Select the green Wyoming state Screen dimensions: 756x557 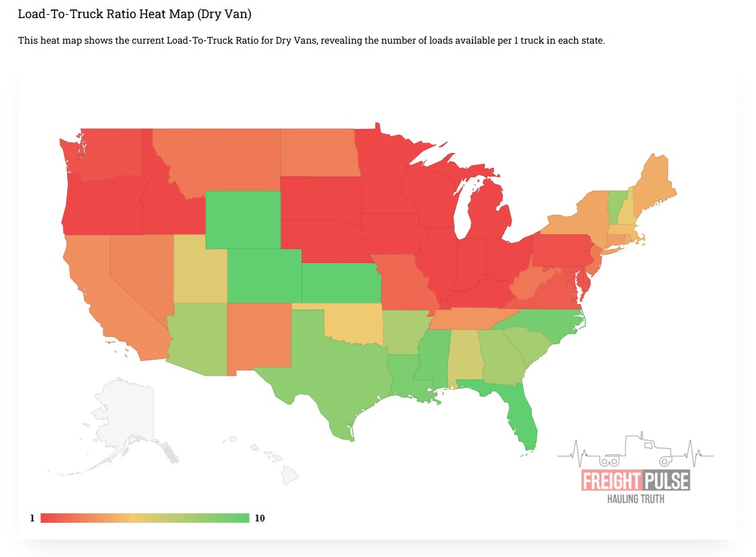(242, 219)
